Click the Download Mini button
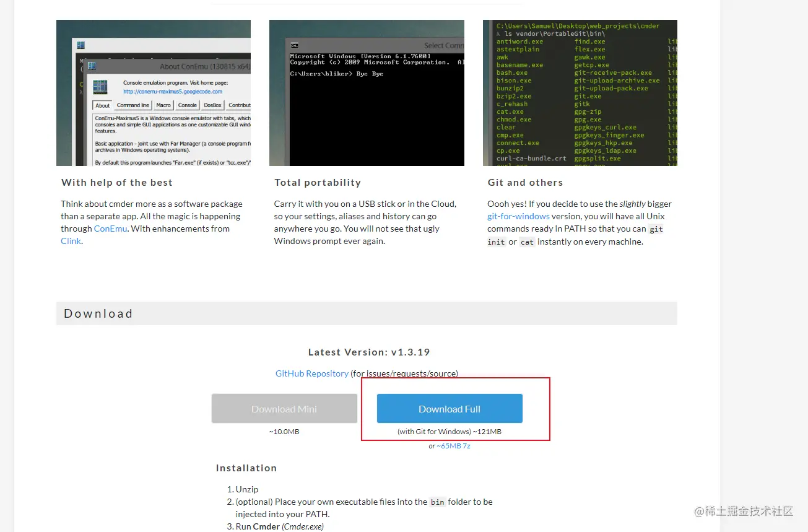The image size is (808, 532). (284, 409)
